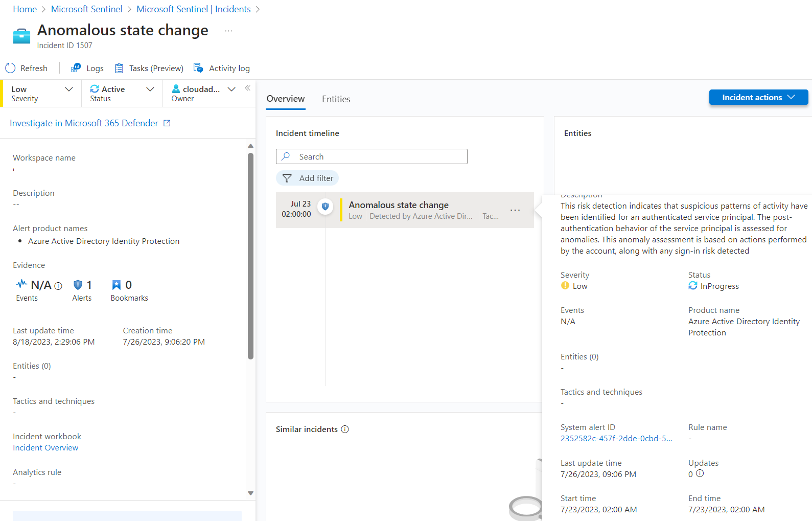This screenshot has width=812, height=521.
Task: Click the Jul 23 02:00:00 timestamp
Action: click(x=296, y=209)
